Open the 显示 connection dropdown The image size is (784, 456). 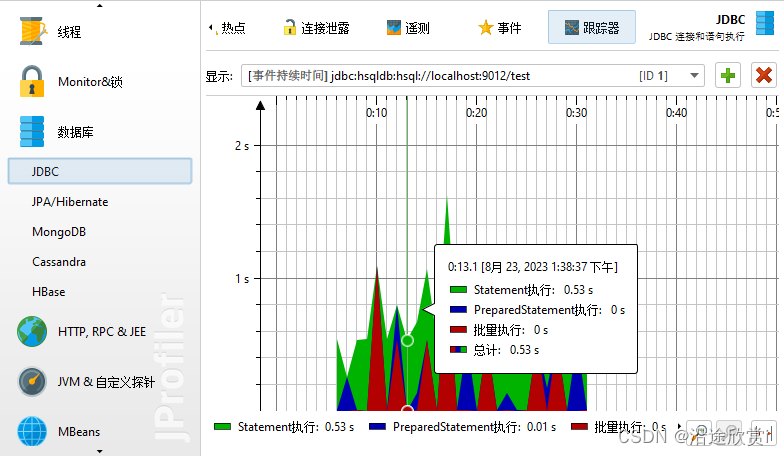[472, 76]
